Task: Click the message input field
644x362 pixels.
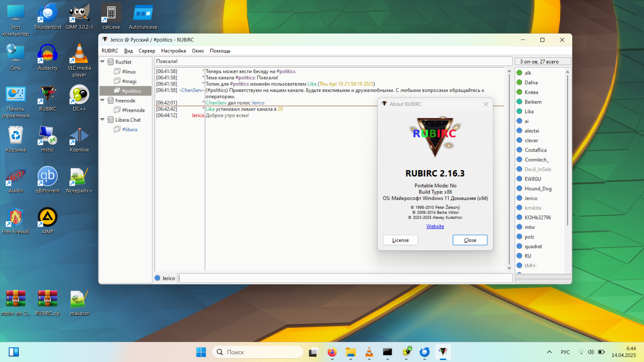Action: (345, 278)
